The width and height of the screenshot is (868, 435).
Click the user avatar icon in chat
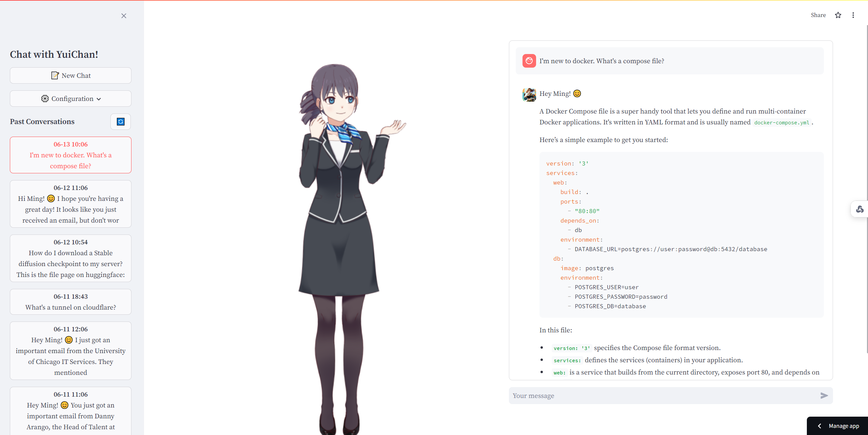(x=529, y=60)
